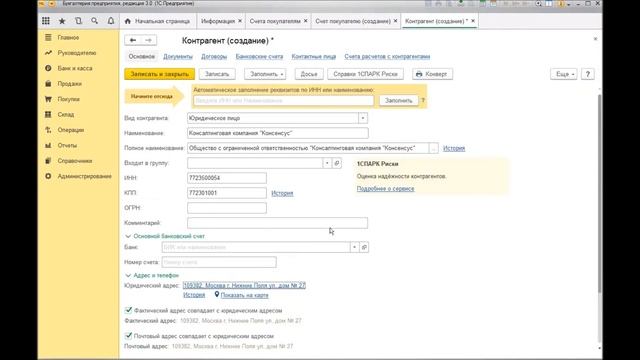Open Руководителю section in sidebar
640x360 pixels.
pyautogui.click(x=78, y=53)
